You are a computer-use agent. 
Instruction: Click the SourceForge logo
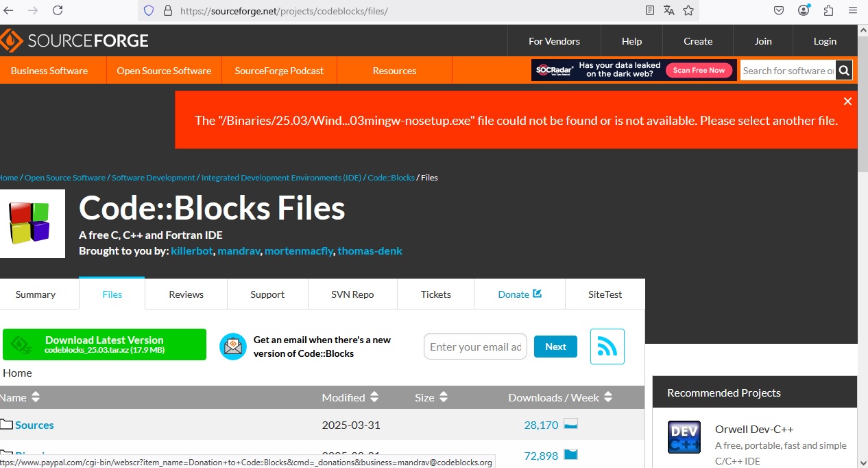74,40
